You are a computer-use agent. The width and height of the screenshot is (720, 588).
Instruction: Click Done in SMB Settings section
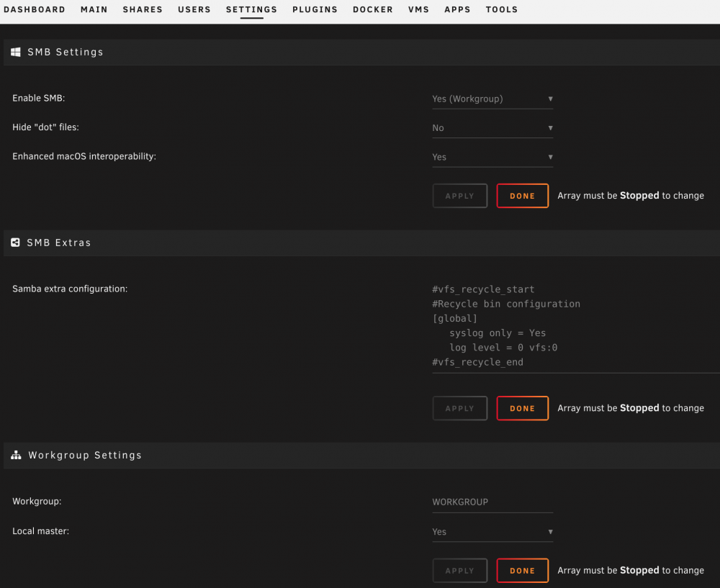[523, 196]
